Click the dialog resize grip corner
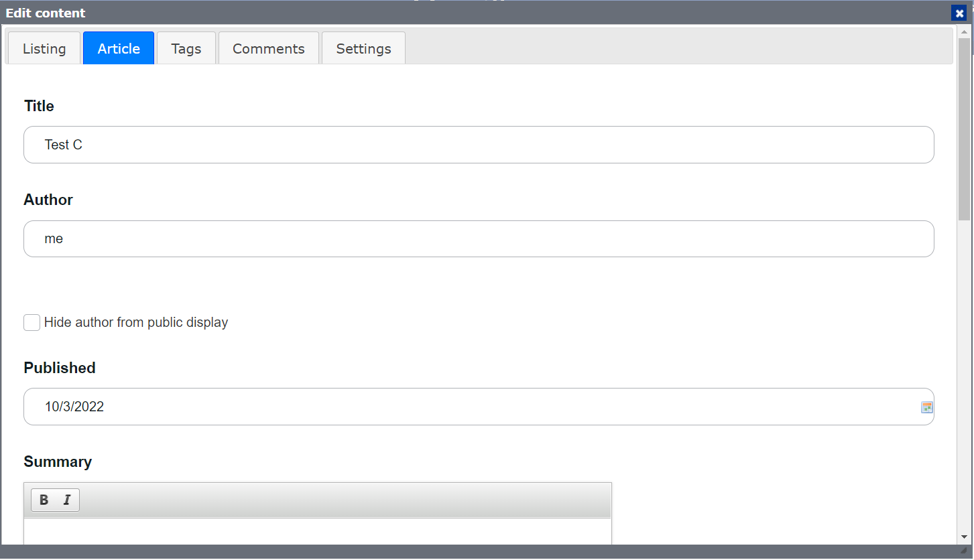This screenshot has width=974, height=560. (x=964, y=551)
